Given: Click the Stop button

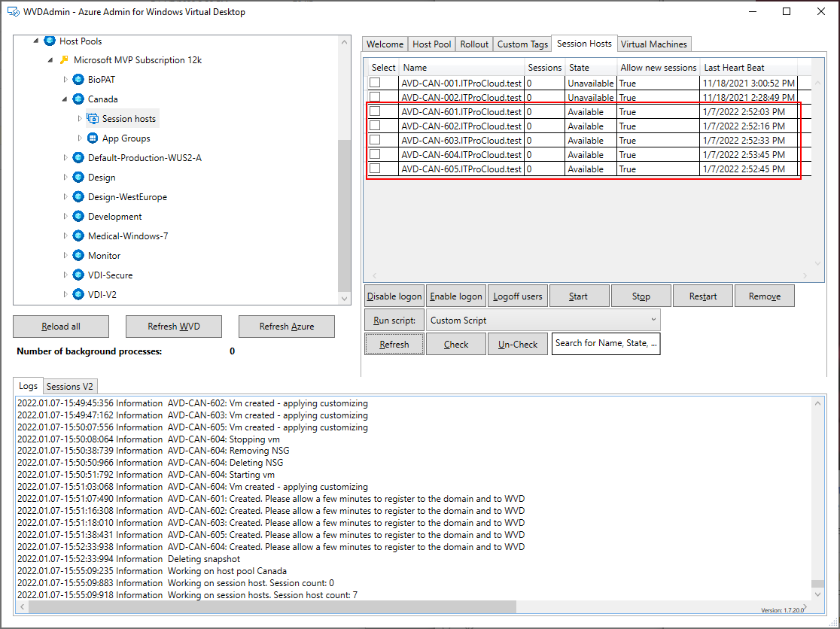Looking at the screenshot, I should [x=641, y=296].
